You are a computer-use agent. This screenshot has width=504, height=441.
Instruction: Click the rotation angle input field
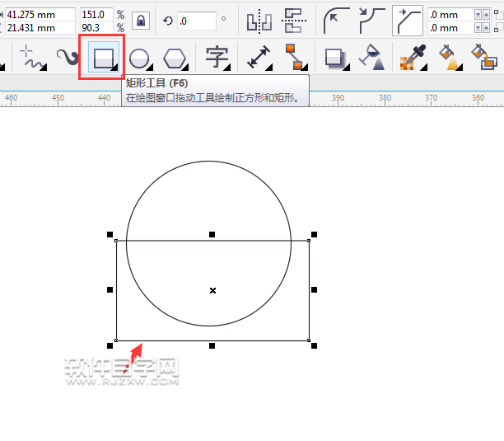(196, 21)
